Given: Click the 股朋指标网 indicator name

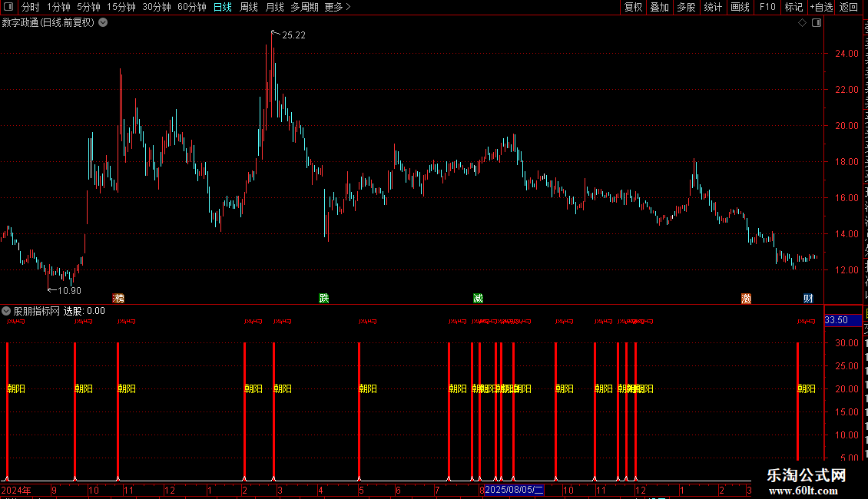Looking at the screenshot, I should point(37,311).
